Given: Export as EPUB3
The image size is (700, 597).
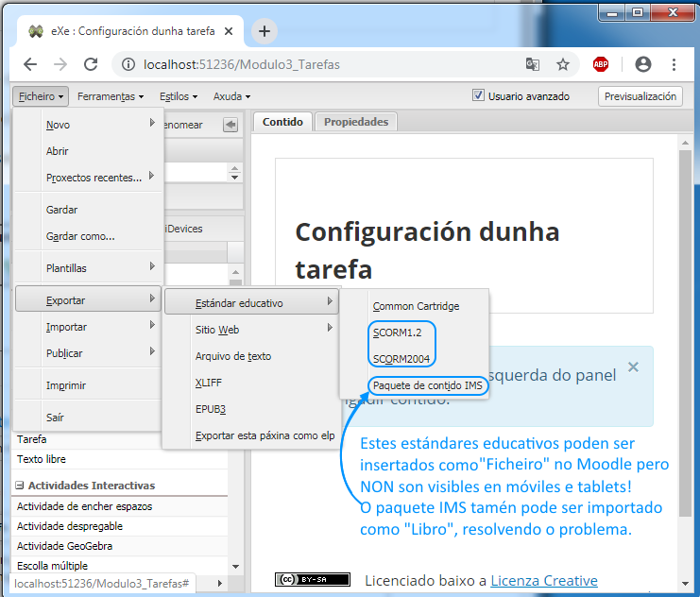Looking at the screenshot, I should (x=251, y=409).
